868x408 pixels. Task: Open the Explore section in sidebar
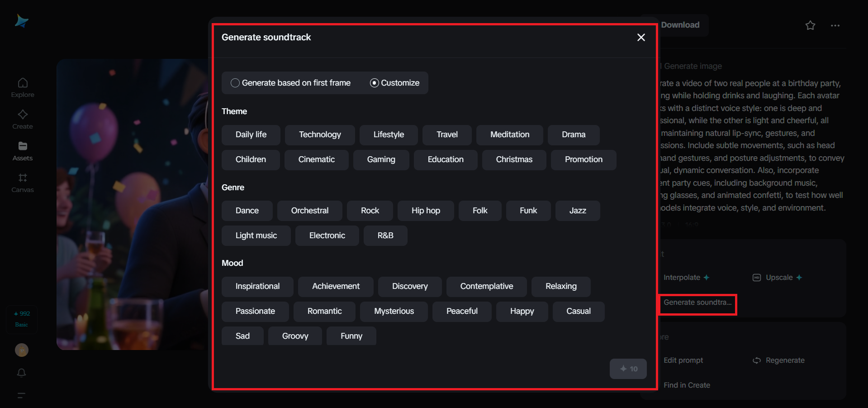[x=23, y=88]
